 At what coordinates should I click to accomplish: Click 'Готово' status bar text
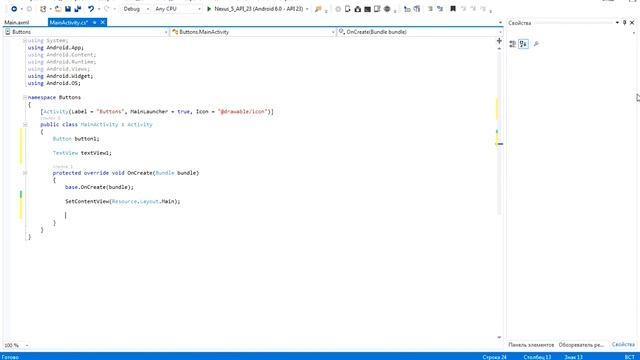10,357
